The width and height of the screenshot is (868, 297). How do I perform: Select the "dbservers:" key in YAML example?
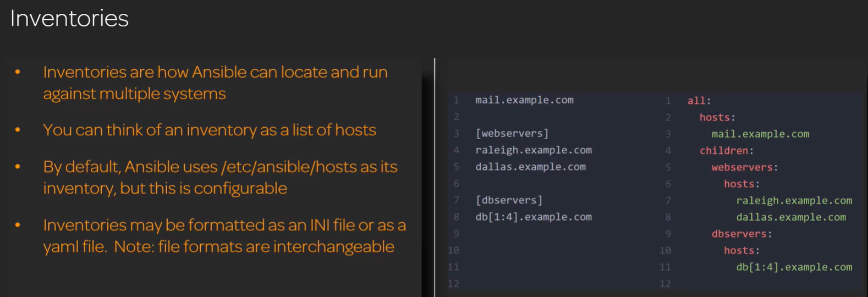(x=741, y=234)
